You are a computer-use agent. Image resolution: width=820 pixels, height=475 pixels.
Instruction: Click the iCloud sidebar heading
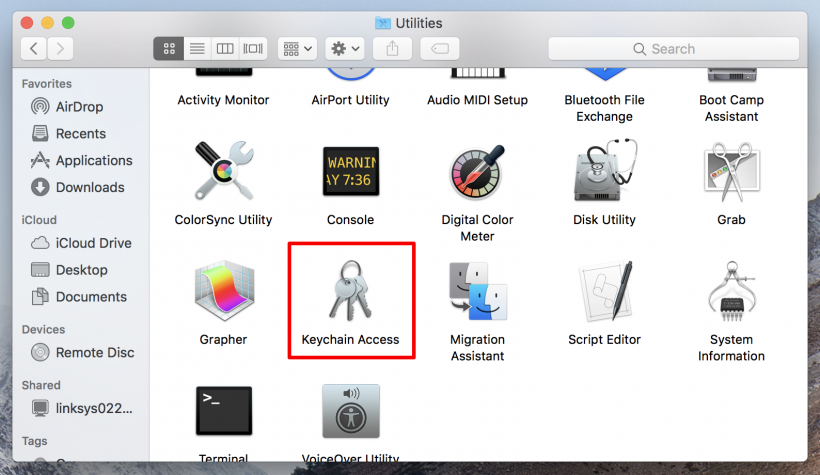pos(39,220)
